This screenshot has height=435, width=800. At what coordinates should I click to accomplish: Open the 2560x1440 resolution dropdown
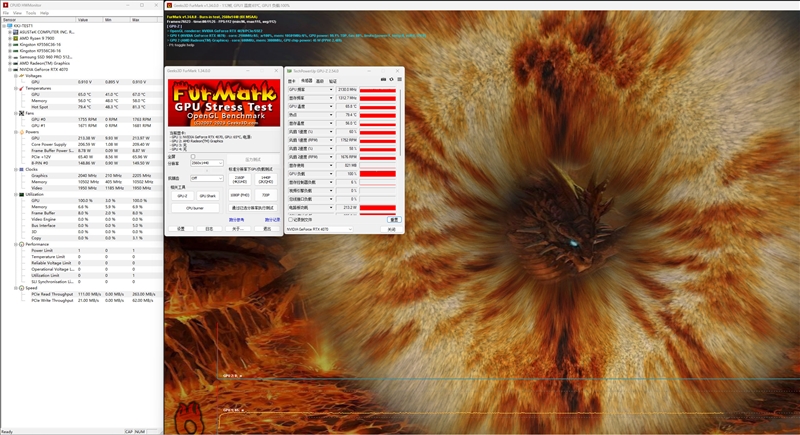[207, 163]
